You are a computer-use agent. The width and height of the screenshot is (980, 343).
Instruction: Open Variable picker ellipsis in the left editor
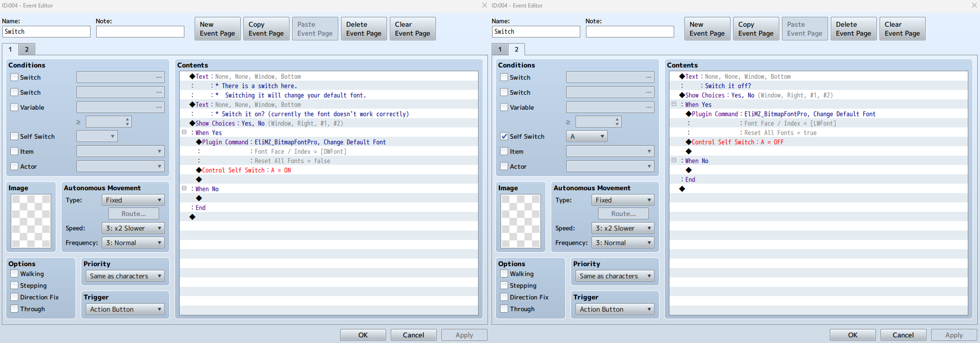coord(159,107)
